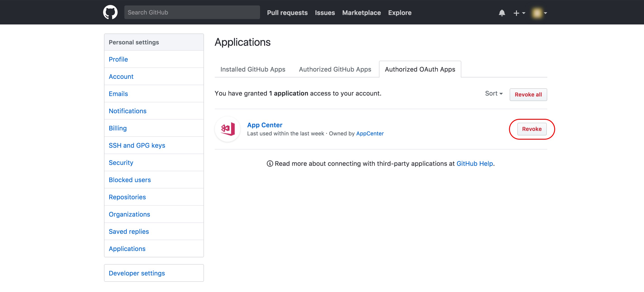The image size is (644, 292).
Task: Click the add new item plus icon
Action: coord(517,12)
